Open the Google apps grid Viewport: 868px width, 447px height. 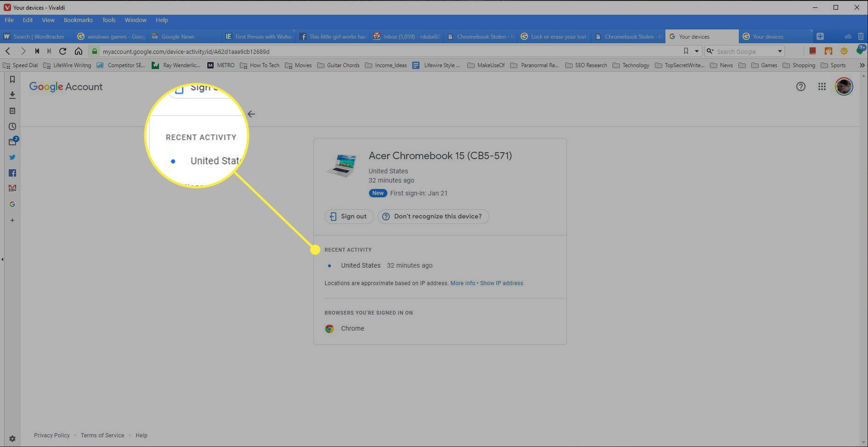coord(822,86)
